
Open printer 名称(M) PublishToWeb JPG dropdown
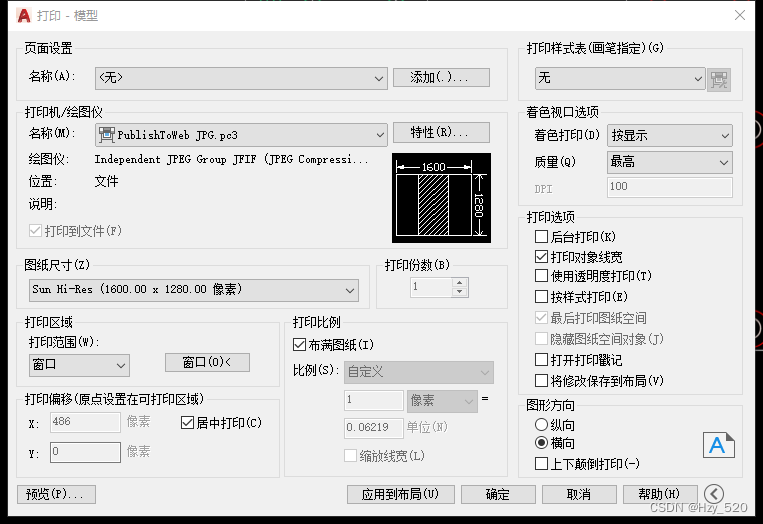[241, 135]
